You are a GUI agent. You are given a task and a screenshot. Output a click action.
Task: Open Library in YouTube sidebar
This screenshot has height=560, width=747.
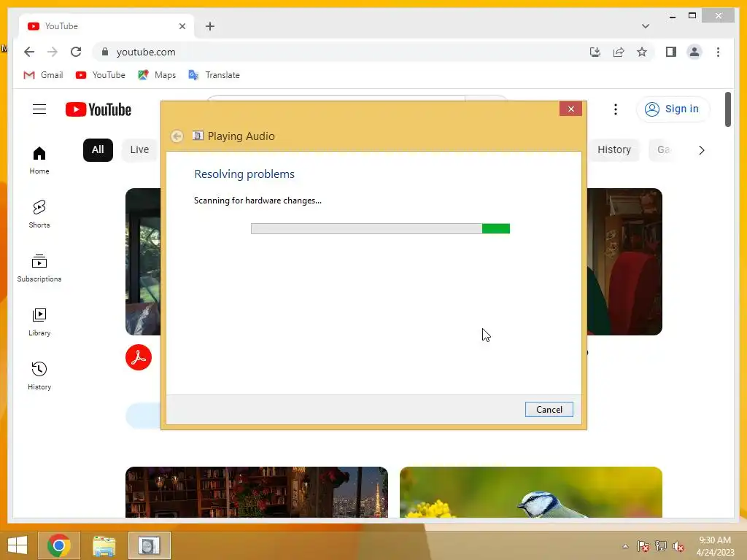pos(39,322)
